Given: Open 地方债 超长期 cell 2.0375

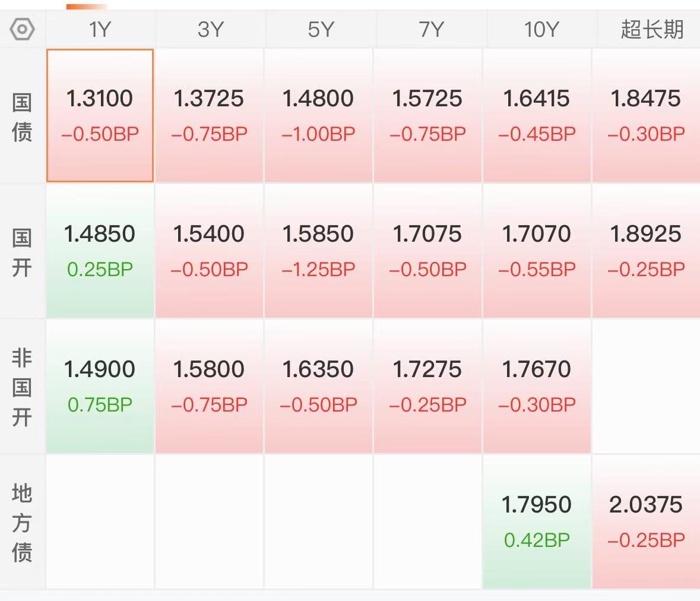Looking at the screenshot, I should 646,521.
